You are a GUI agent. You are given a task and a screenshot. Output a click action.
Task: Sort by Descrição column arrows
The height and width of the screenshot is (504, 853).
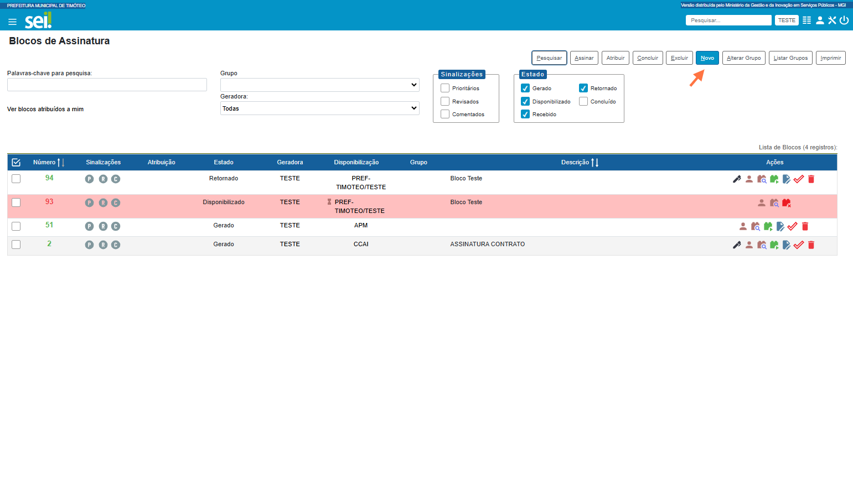point(595,163)
